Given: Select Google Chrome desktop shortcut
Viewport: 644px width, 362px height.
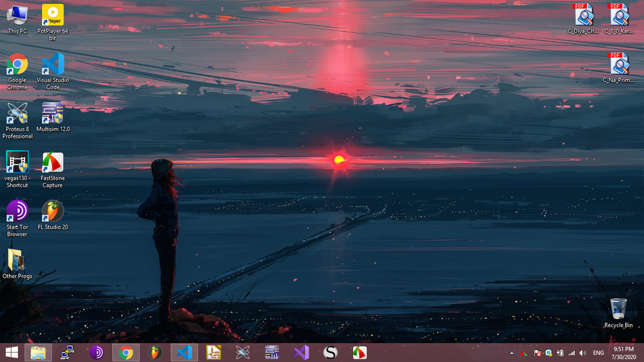Looking at the screenshot, I should tap(17, 72).
